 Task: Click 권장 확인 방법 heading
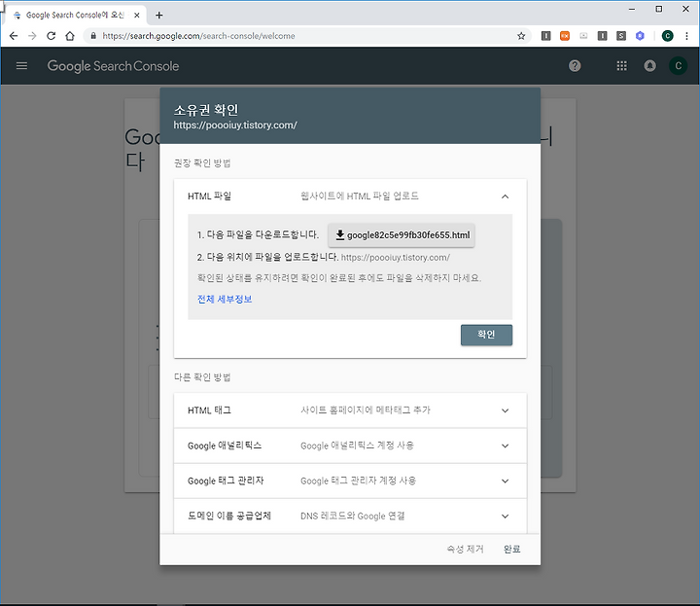pos(202,163)
